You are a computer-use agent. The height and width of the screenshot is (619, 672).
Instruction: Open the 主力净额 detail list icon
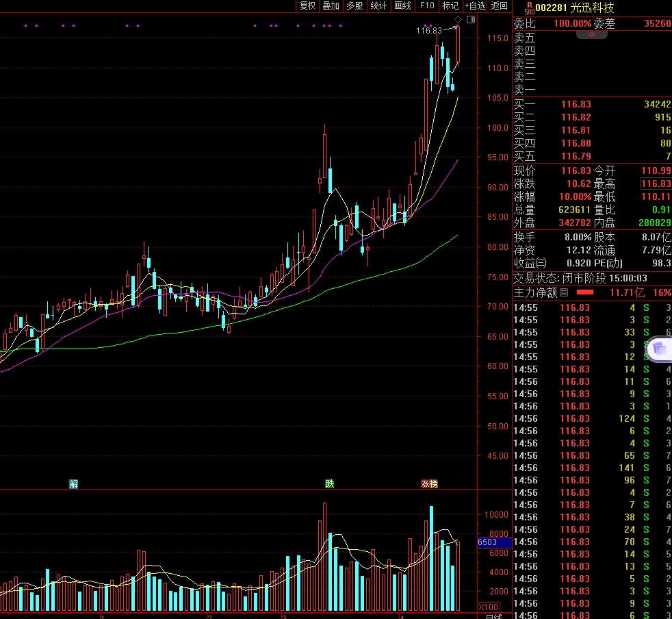pyautogui.click(x=564, y=292)
